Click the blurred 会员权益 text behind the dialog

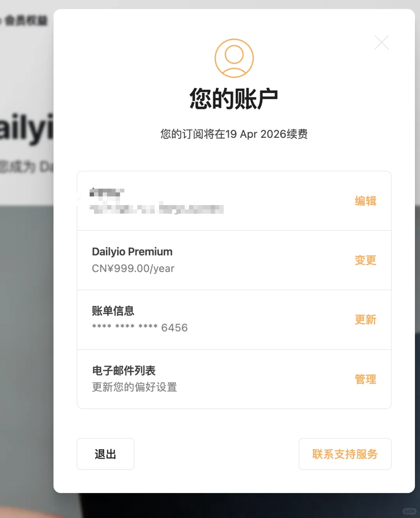[25, 20]
